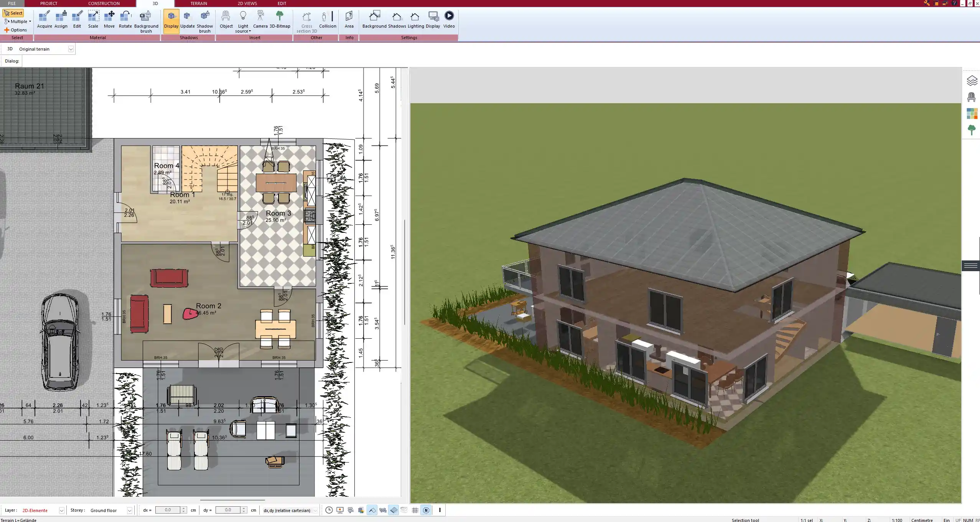Open Shadows settings
The width and height of the screenshot is (980, 522).
coord(397,20)
